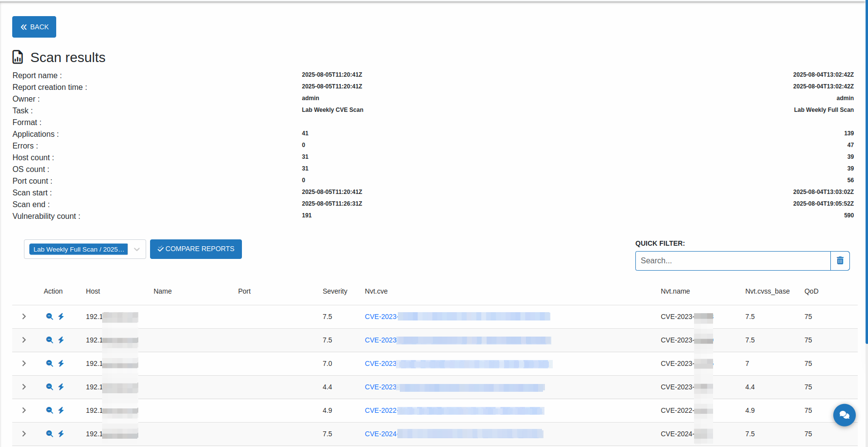
Task: Clear the quick filter with the trash icon
Action: click(x=840, y=261)
